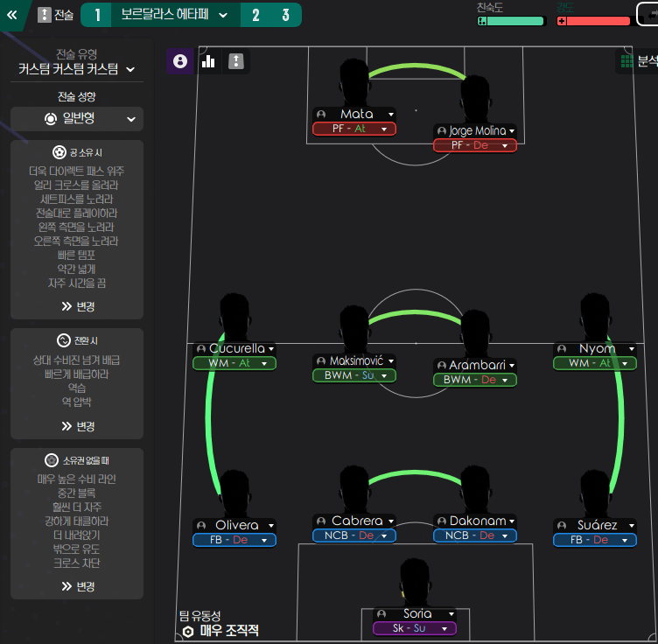This screenshot has height=644, width=658.
Task: Expand the 커스텀 tactic style dropdown
Action: point(77,69)
